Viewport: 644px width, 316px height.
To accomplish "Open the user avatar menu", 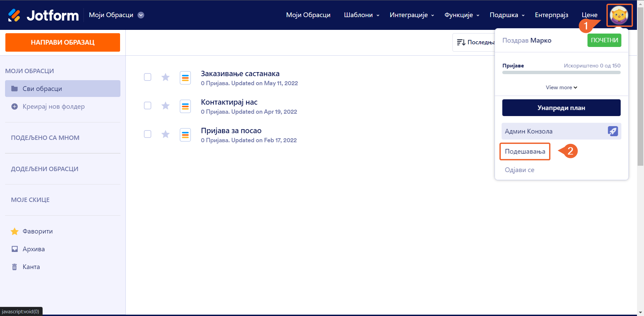I will pos(619,15).
